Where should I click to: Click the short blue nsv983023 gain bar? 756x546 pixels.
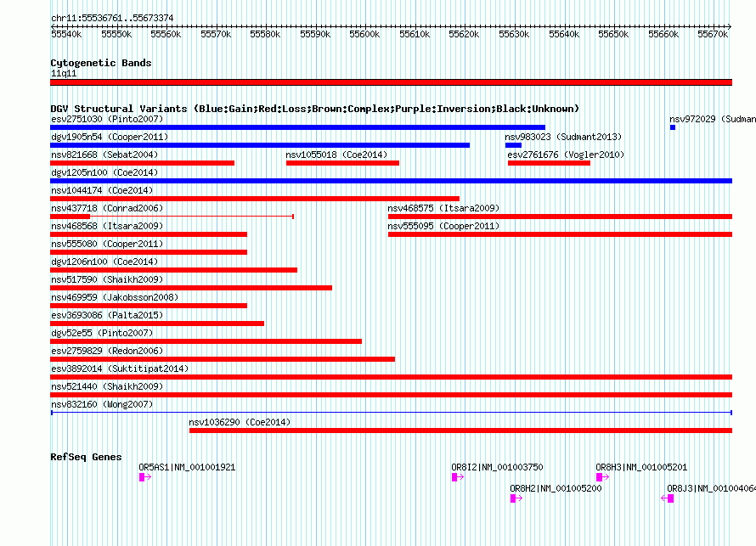click(513, 145)
